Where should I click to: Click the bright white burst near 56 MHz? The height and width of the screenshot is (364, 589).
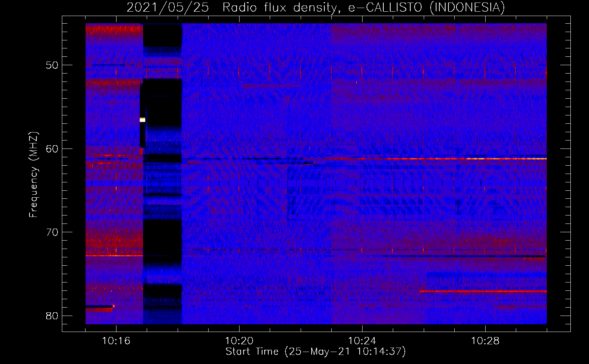point(142,119)
